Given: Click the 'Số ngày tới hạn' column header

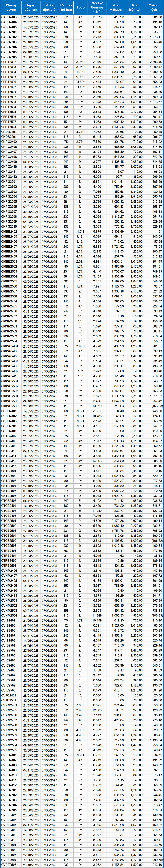Looking at the screenshot, I should point(66,8).
